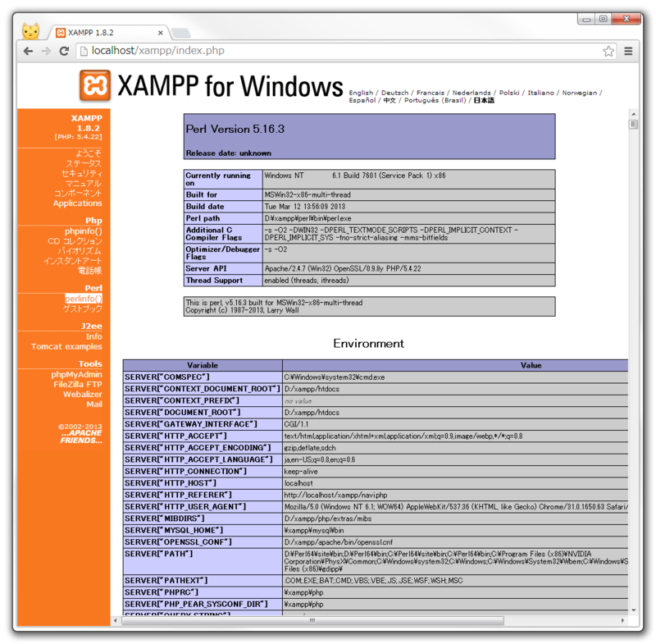Click horizontal scrollbar left arrow
This screenshot has height=644, width=656.
coord(116,620)
